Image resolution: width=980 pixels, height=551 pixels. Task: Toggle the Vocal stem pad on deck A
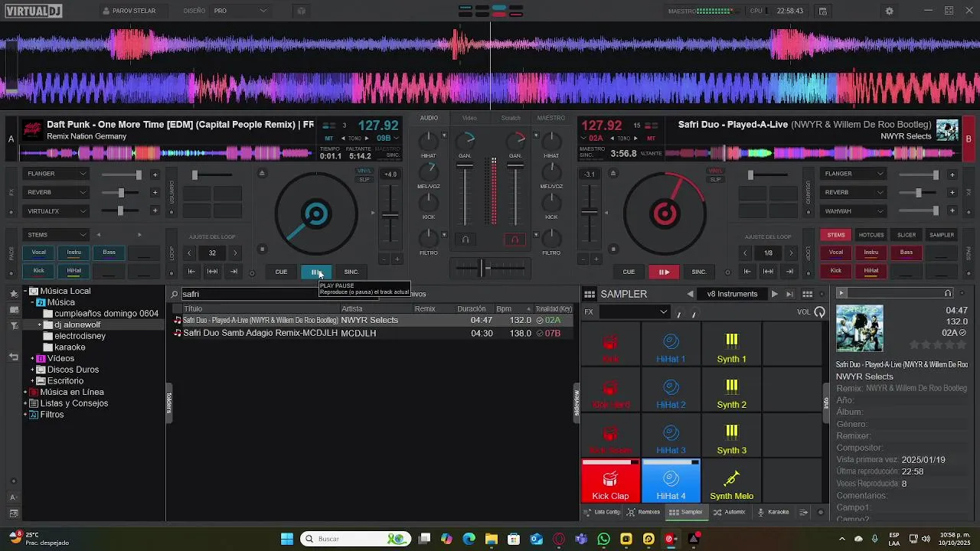(x=39, y=253)
